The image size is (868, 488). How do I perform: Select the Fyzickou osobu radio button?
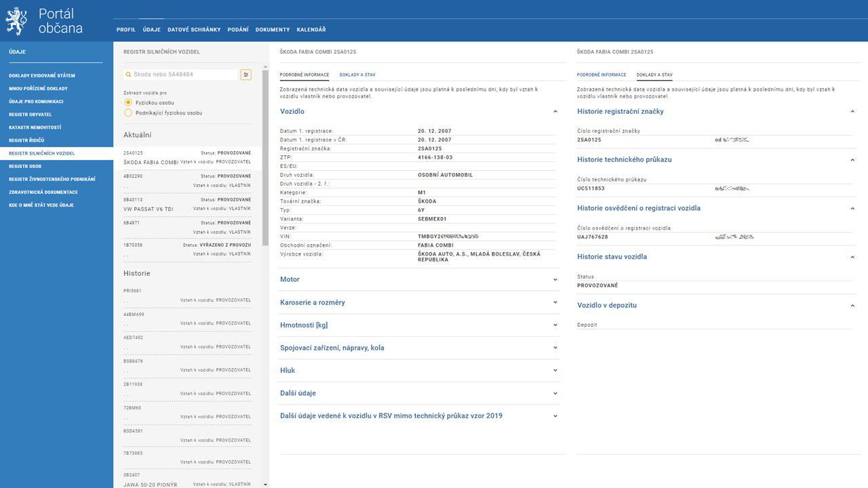(x=128, y=102)
